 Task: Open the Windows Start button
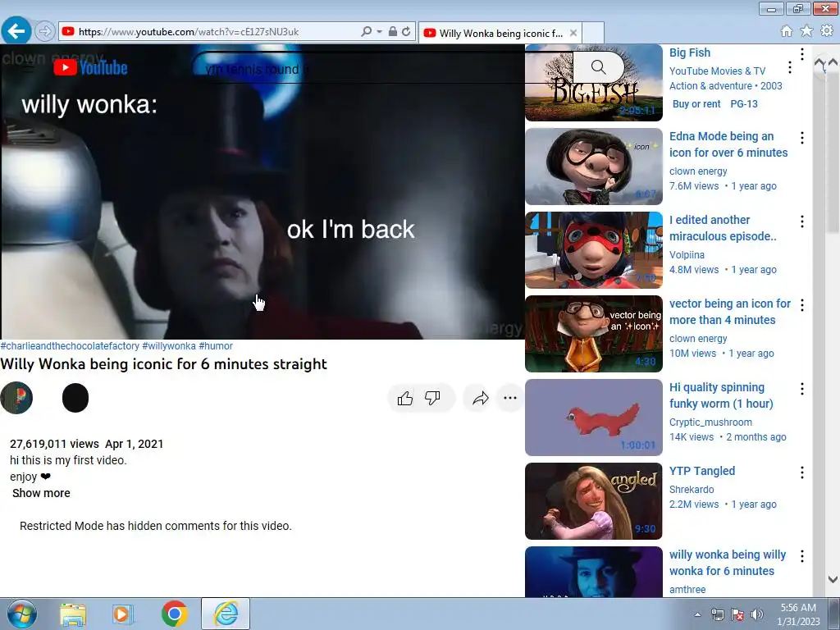click(22, 614)
